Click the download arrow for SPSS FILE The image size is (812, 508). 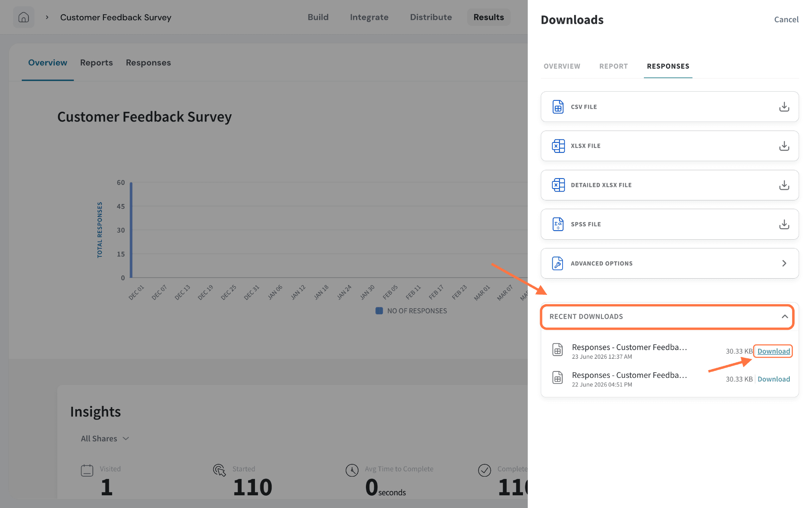click(x=784, y=224)
